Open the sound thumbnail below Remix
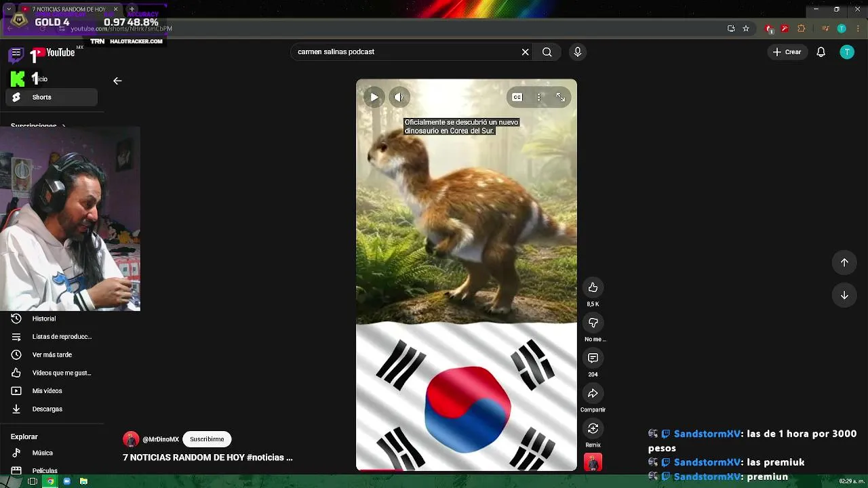Viewport: 868px width, 488px height. [593, 462]
